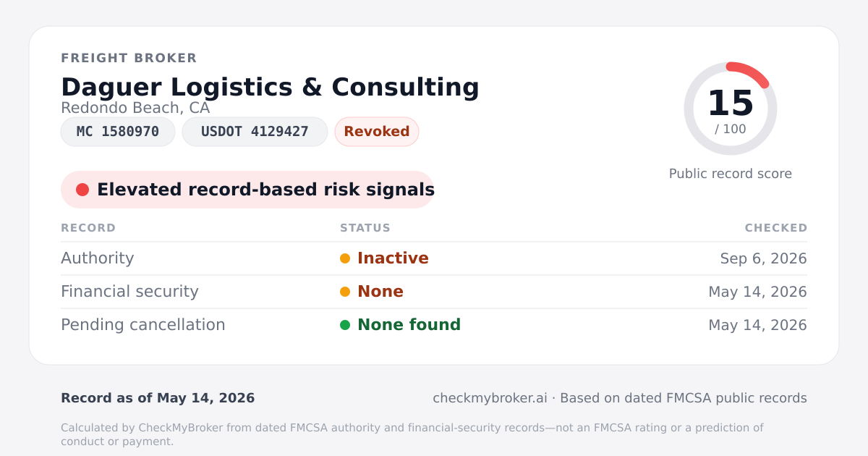Image resolution: width=868 pixels, height=456 pixels.
Task: Click the orange dot beside None status
Action: [x=345, y=292]
